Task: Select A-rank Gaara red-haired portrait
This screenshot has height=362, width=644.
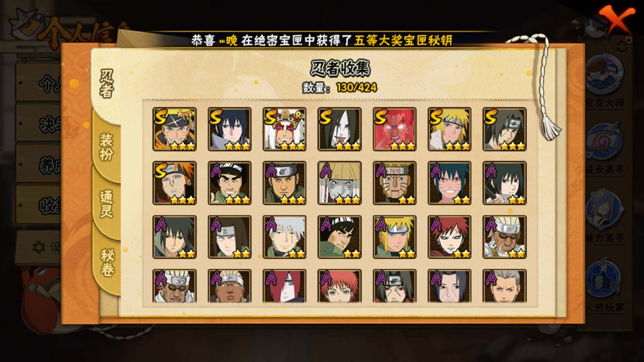Action: tap(449, 237)
